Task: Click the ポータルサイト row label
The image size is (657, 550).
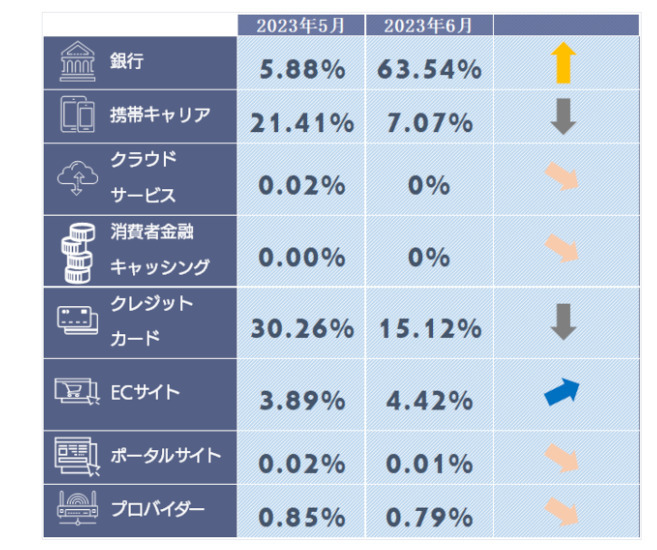Action: (165, 456)
